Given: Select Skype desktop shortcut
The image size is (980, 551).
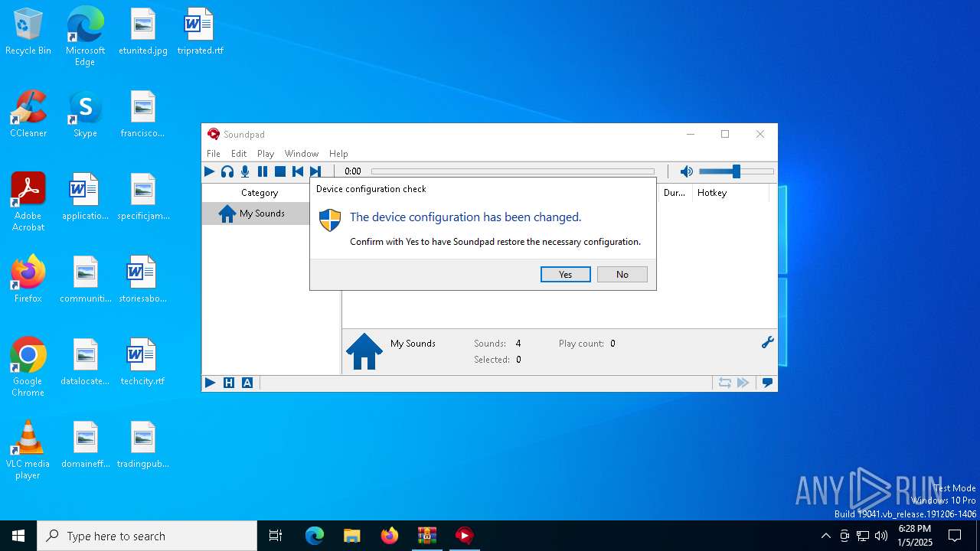Looking at the screenshot, I should click(85, 115).
